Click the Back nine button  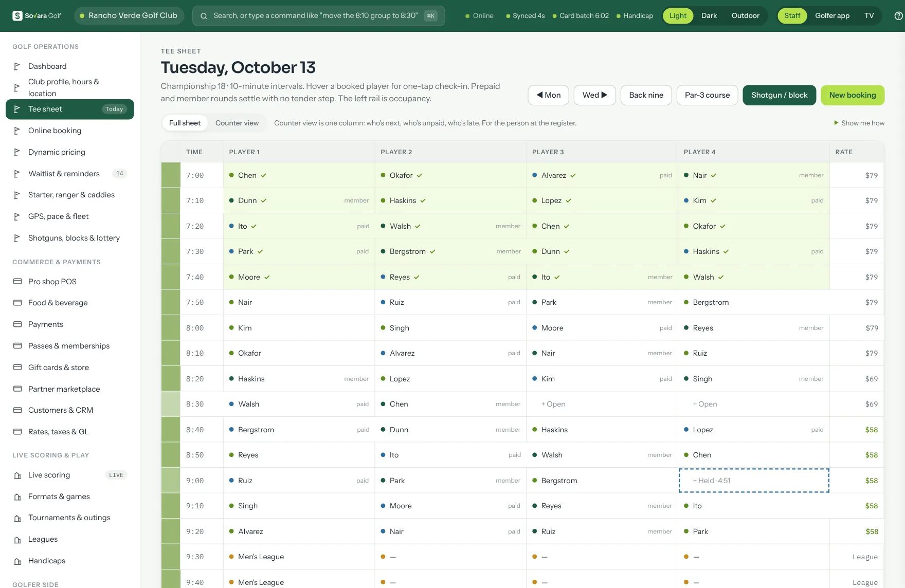point(646,95)
